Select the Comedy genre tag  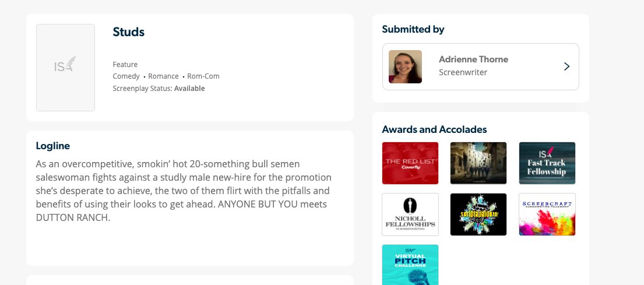(126, 76)
